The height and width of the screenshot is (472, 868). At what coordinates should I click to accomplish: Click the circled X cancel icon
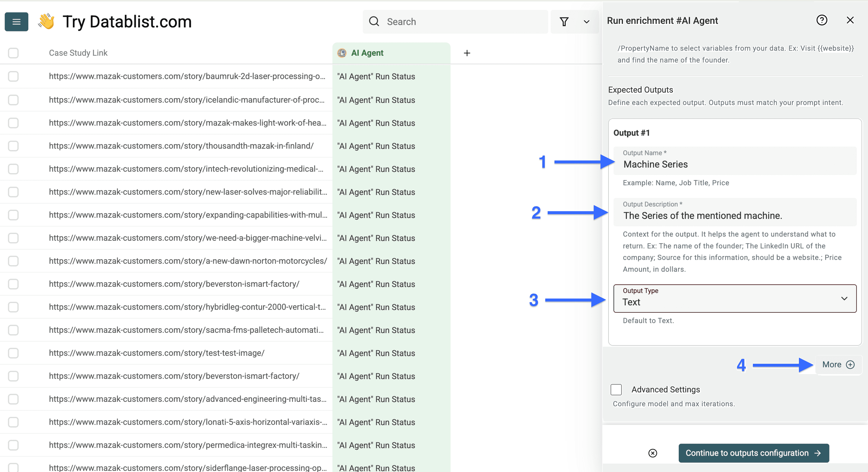coord(652,453)
